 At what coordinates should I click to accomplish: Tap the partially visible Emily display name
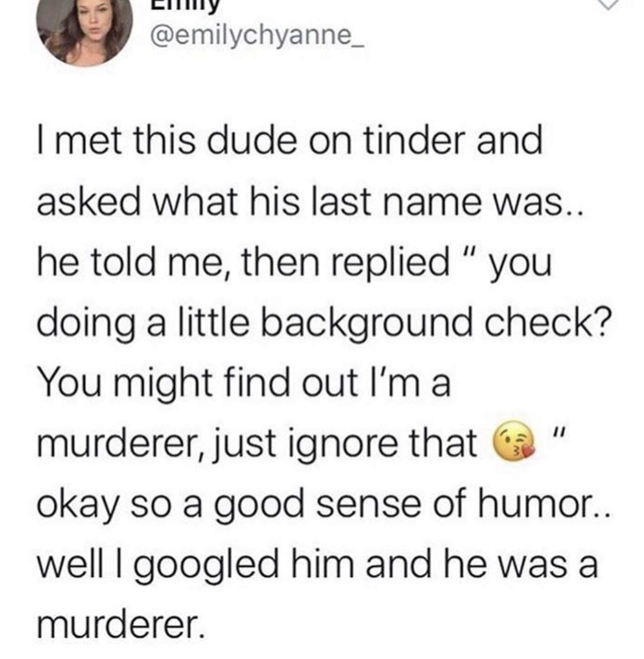tap(186, 6)
